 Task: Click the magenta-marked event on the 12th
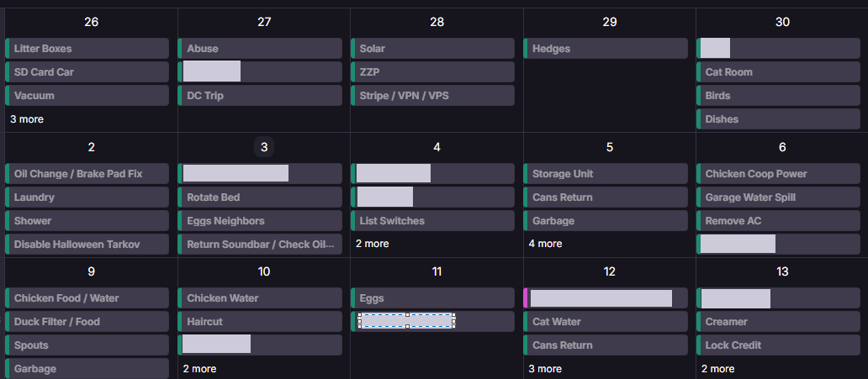click(x=606, y=298)
